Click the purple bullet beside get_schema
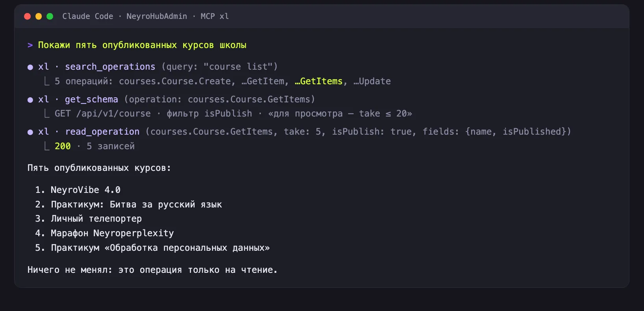The height and width of the screenshot is (311, 644). 30,100
